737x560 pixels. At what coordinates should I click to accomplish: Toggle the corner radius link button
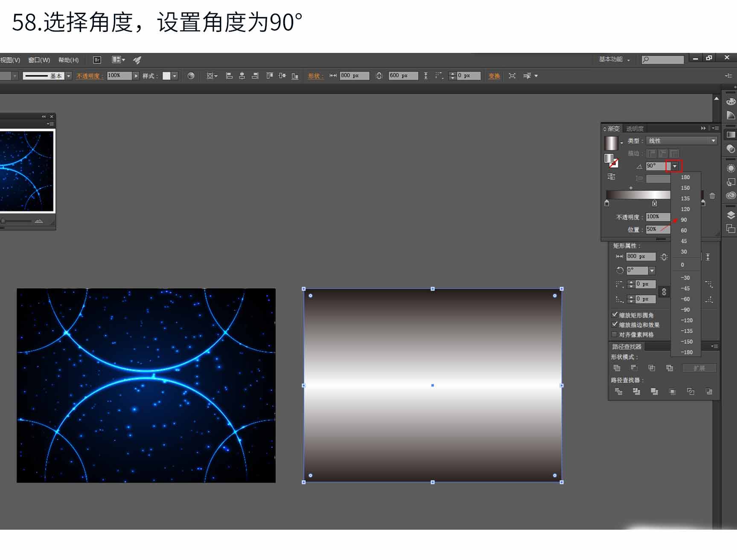pyautogui.click(x=664, y=292)
